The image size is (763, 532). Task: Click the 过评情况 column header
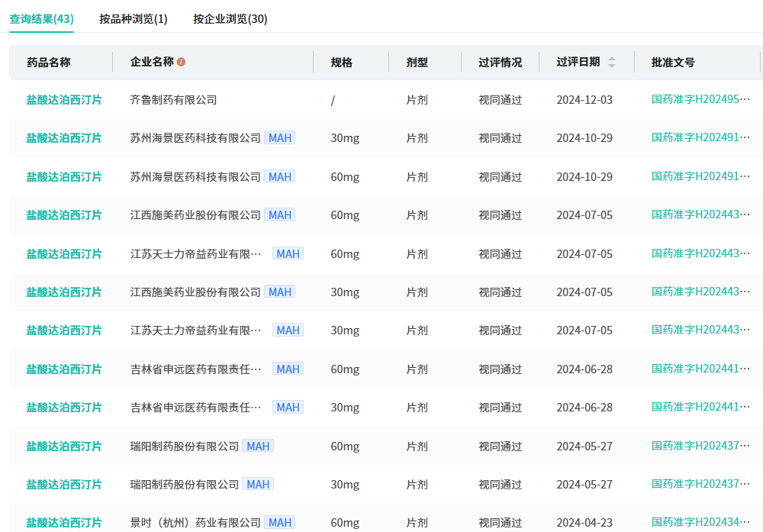500,63
